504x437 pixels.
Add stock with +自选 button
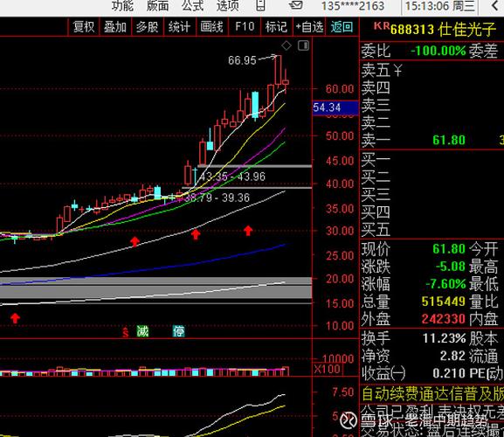309,27
